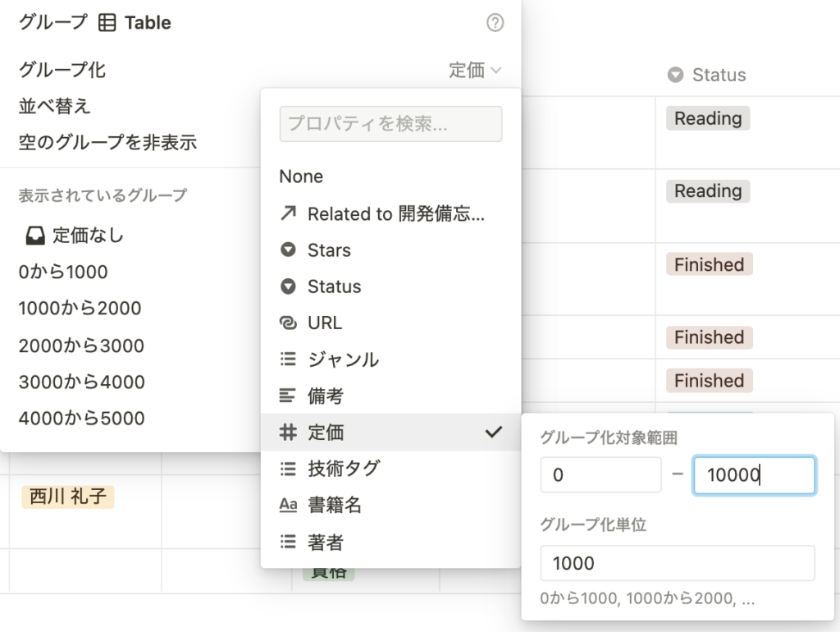Toggle the checkmark on 定価 property
Image resolution: width=840 pixels, height=632 pixels.
pos(493,432)
